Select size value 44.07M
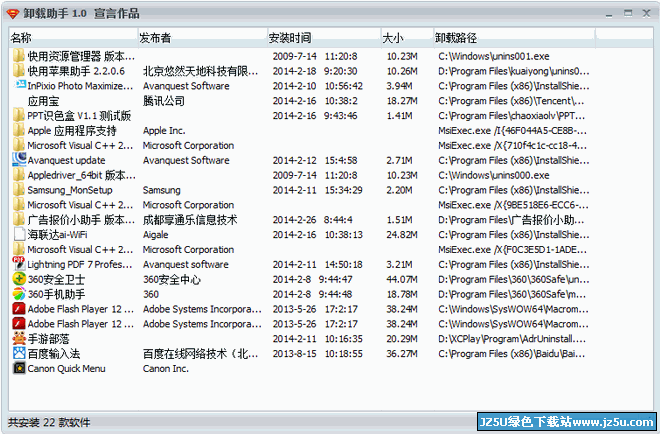Screen dimensions: 660x434 click(402, 280)
